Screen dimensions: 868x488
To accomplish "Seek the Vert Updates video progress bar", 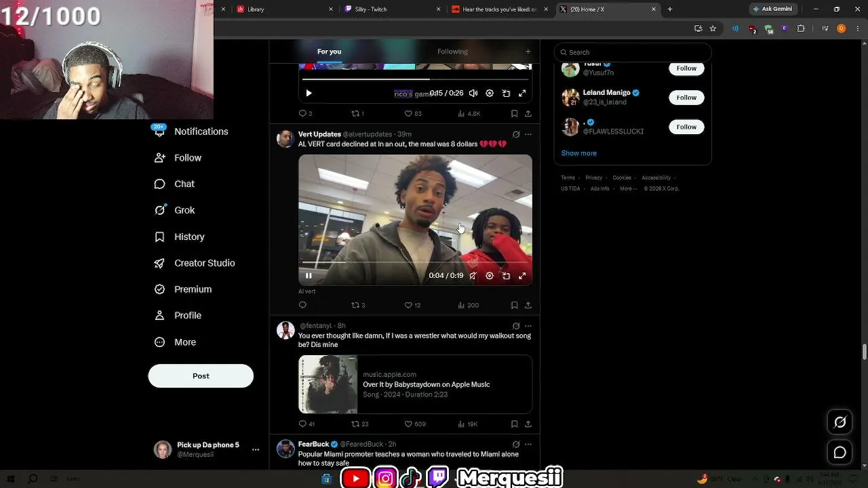I will pyautogui.click(x=416, y=262).
